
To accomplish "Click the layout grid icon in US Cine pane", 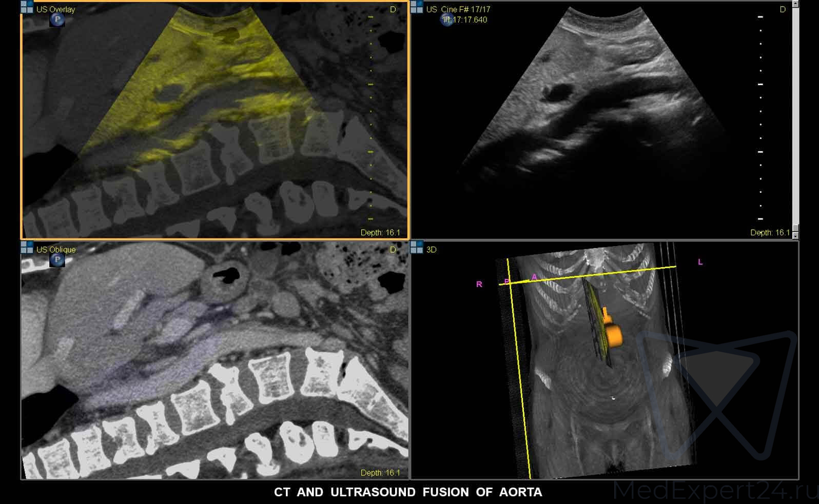I will pyautogui.click(x=417, y=8).
